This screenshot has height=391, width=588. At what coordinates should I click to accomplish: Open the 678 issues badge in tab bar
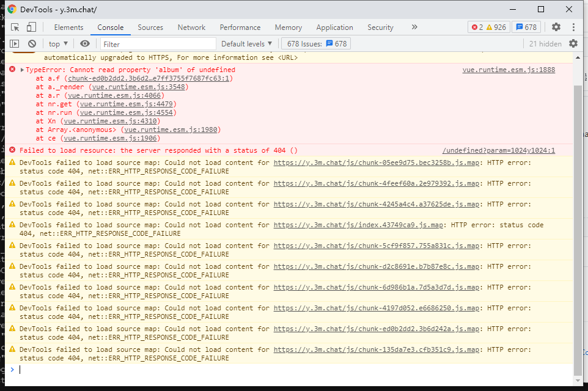[526, 27]
